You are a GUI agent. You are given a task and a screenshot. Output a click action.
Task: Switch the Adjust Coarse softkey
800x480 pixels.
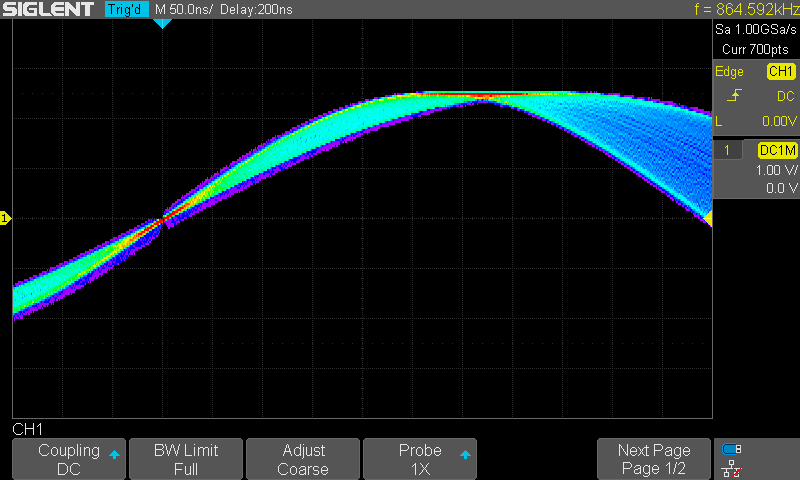(x=303, y=459)
